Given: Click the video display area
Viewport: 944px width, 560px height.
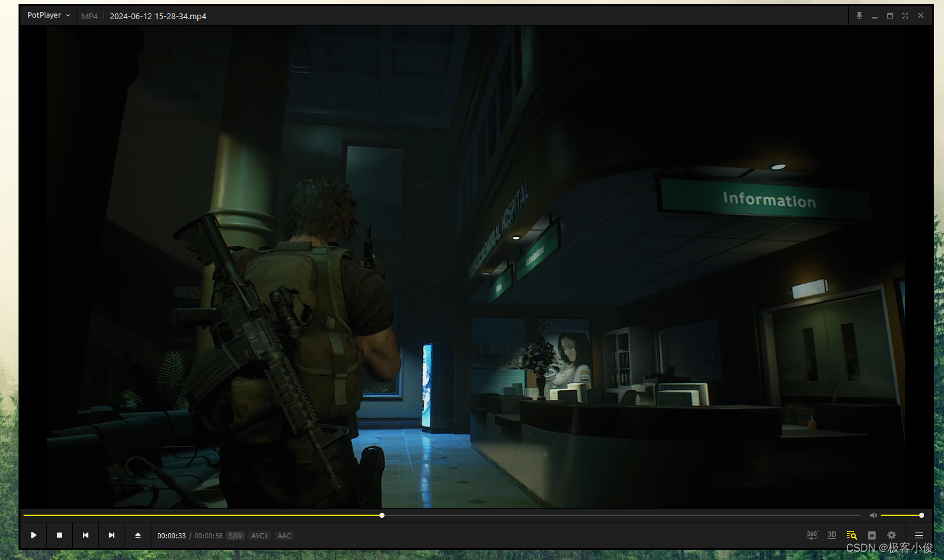Looking at the screenshot, I should (x=476, y=267).
